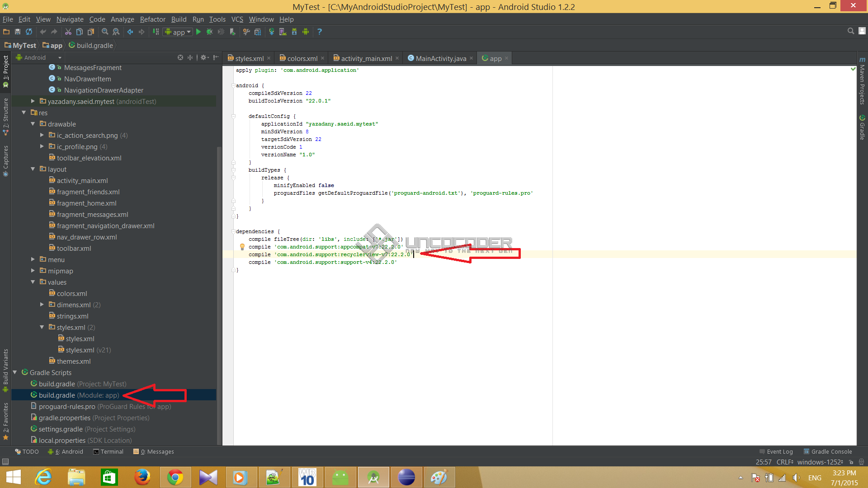Expand dimens.xml (2) node
The image size is (868, 488).
click(42, 305)
